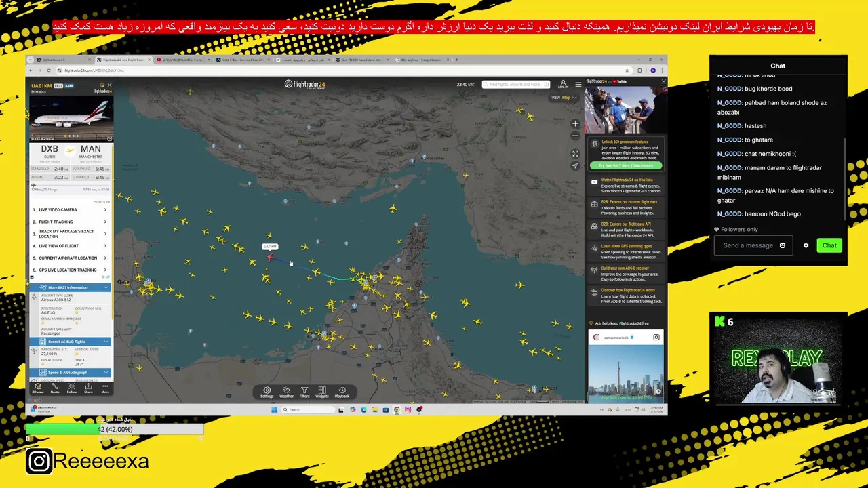Expand the CURRENT AIRCRAFT LOCATION entry

click(x=70, y=258)
